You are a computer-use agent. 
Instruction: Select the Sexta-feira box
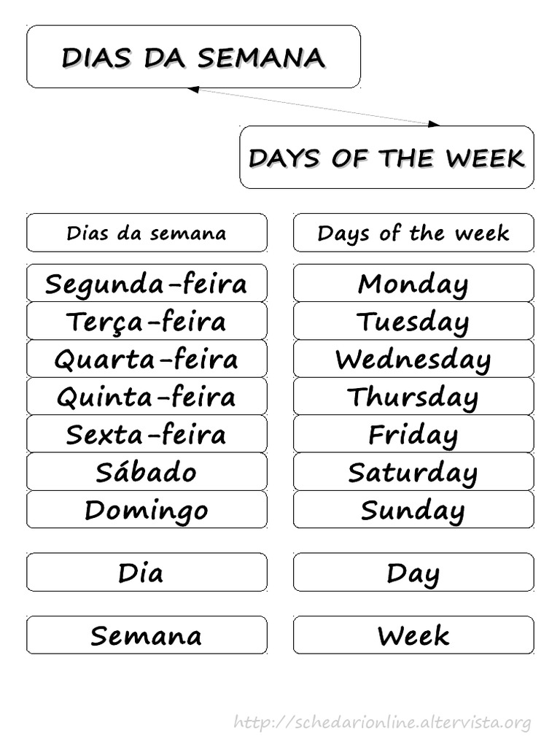(x=147, y=435)
